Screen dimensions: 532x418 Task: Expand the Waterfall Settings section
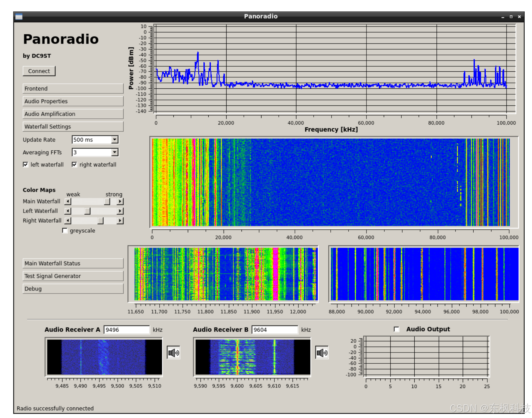tap(73, 127)
